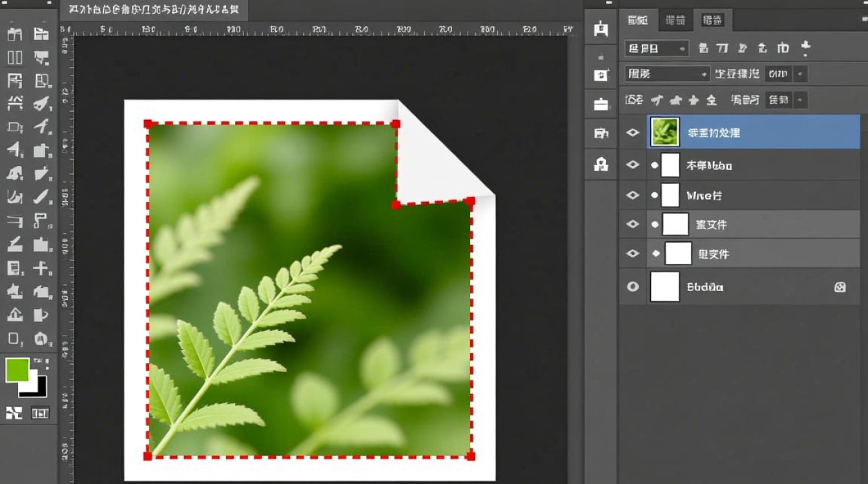The width and height of the screenshot is (868, 484).
Task: Click the screen mode icon at the toolbox bottom
Action: (40, 413)
